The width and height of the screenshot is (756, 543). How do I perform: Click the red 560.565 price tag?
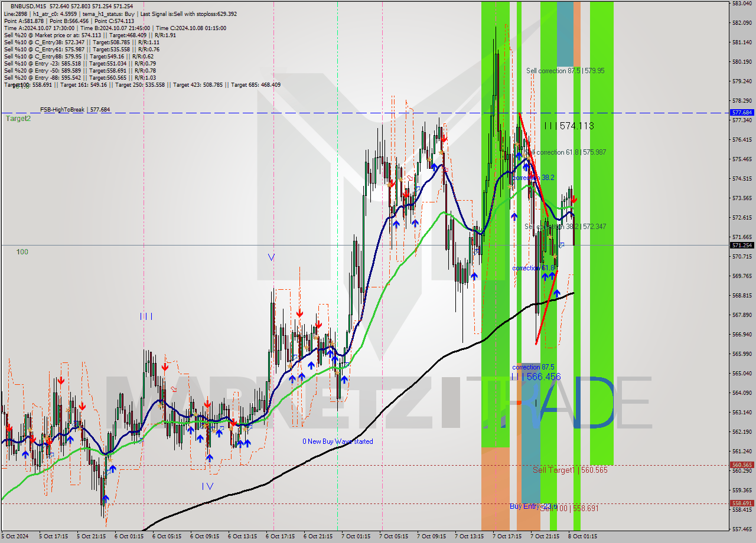click(x=742, y=465)
